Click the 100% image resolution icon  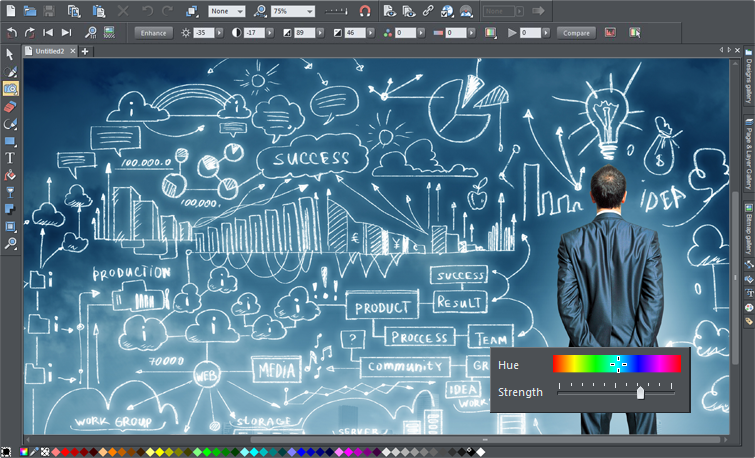pyautogui.click(x=109, y=32)
